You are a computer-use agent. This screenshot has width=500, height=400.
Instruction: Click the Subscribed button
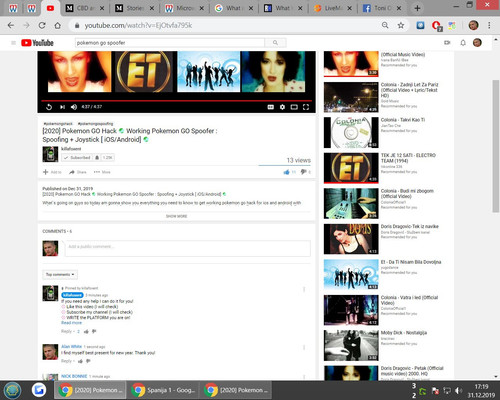tap(77, 157)
